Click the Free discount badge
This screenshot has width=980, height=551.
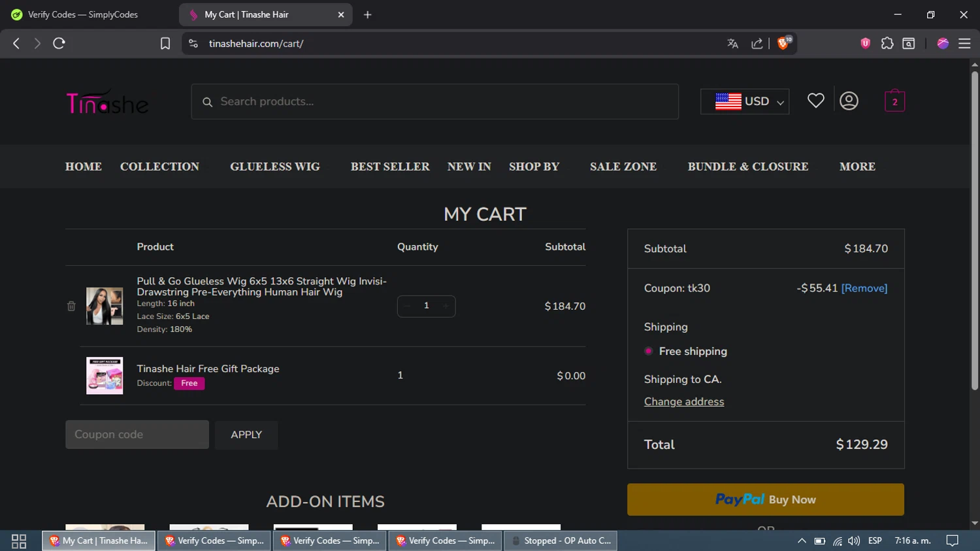(189, 384)
